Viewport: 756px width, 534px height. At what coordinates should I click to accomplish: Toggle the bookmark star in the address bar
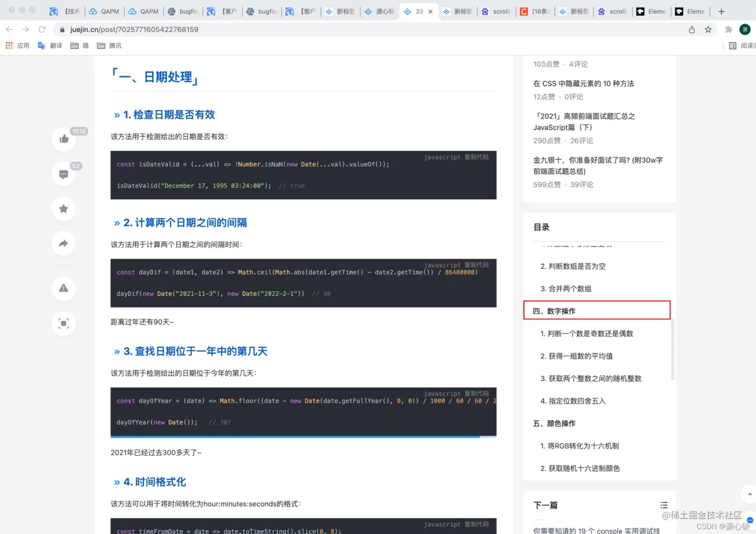(708, 29)
